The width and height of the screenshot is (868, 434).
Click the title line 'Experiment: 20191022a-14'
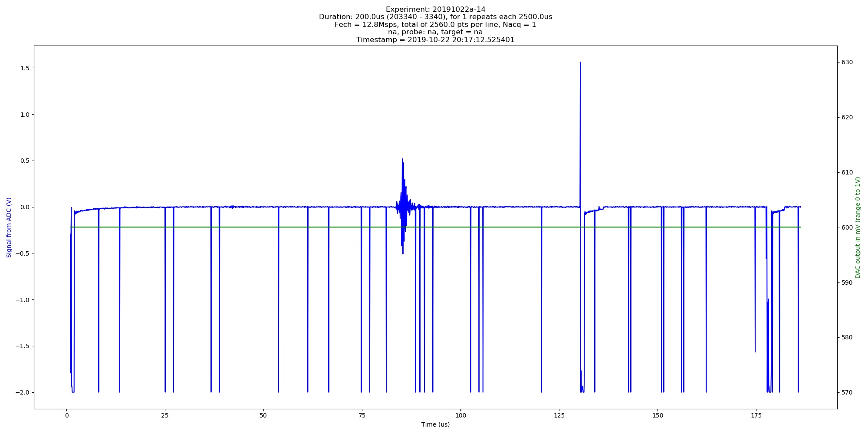pyautogui.click(x=435, y=10)
